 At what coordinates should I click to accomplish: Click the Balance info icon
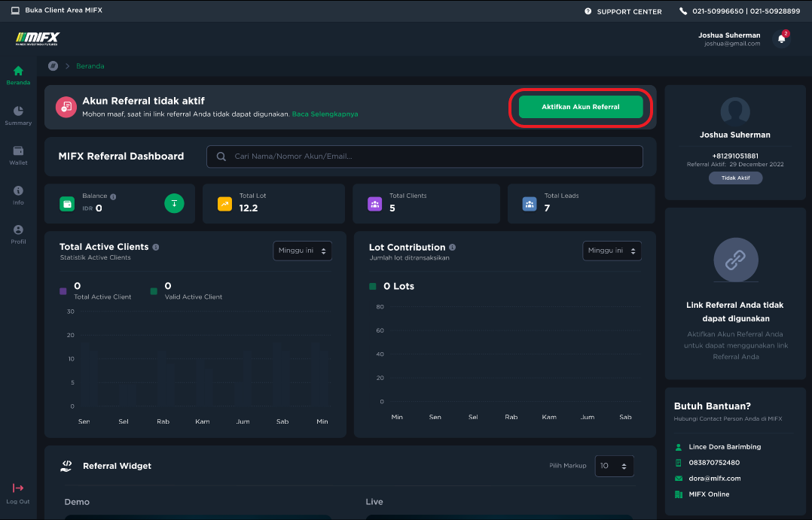click(113, 196)
